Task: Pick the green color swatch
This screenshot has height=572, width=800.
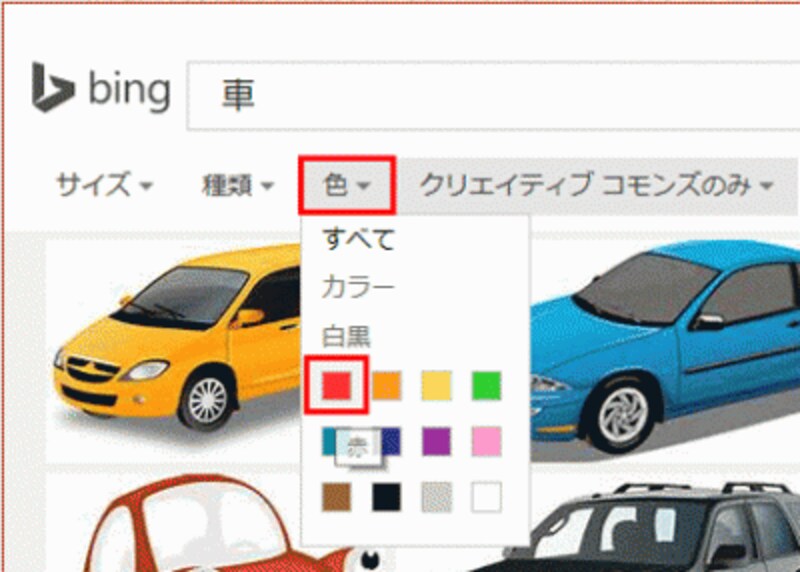Action: pos(486,385)
